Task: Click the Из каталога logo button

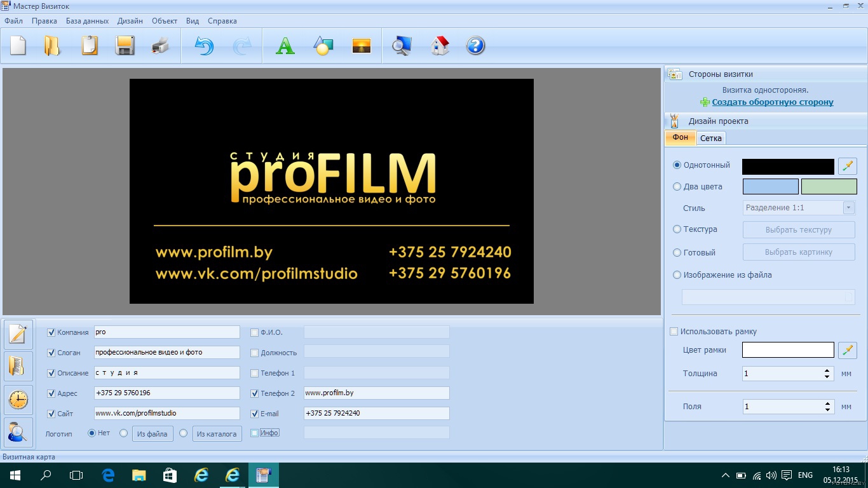Action: 217,434
